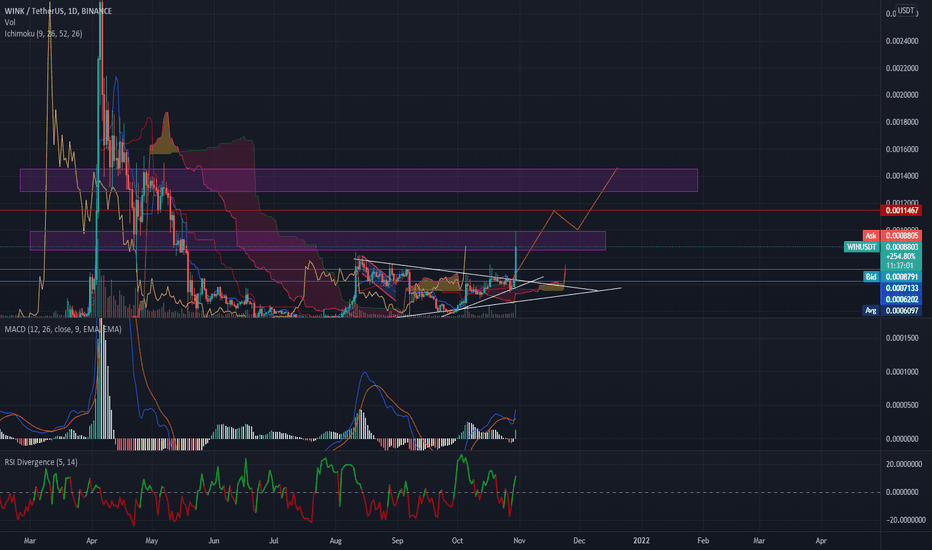Viewport: 932px width, 550px height.
Task: Click the May label on time axis
Action: click(152, 540)
